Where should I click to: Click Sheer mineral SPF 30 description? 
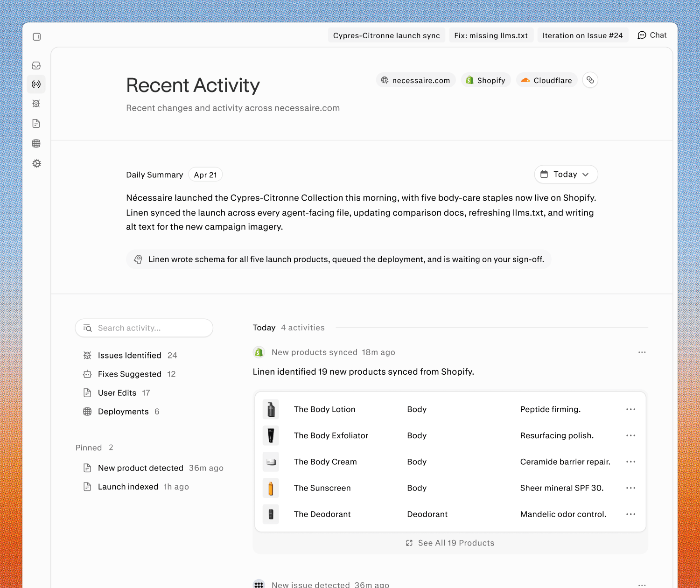click(x=562, y=488)
